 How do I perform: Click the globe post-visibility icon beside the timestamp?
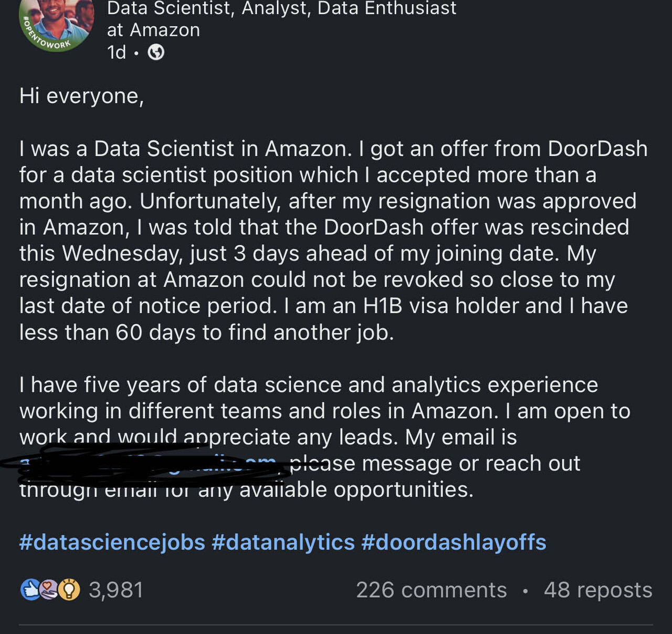[x=156, y=52]
